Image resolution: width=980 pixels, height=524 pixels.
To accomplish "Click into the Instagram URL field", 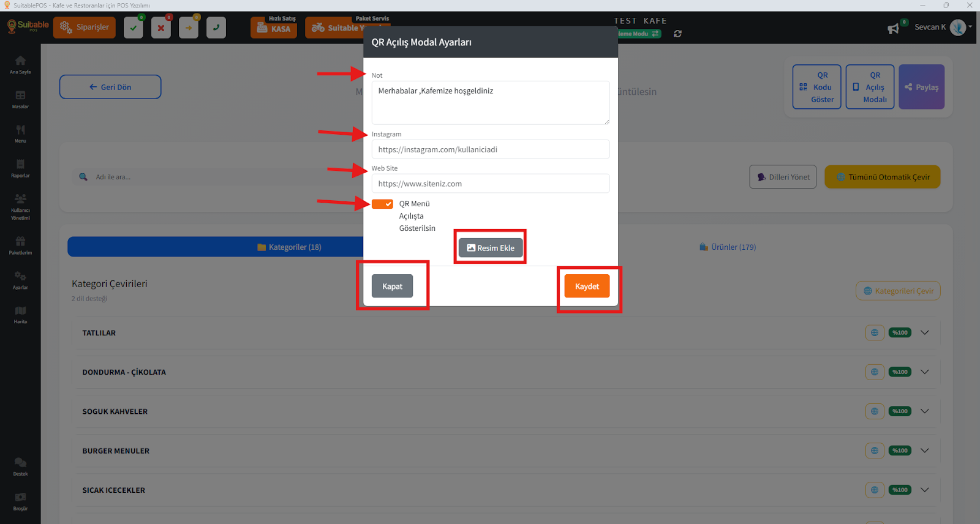I will click(x=490, y=149).
